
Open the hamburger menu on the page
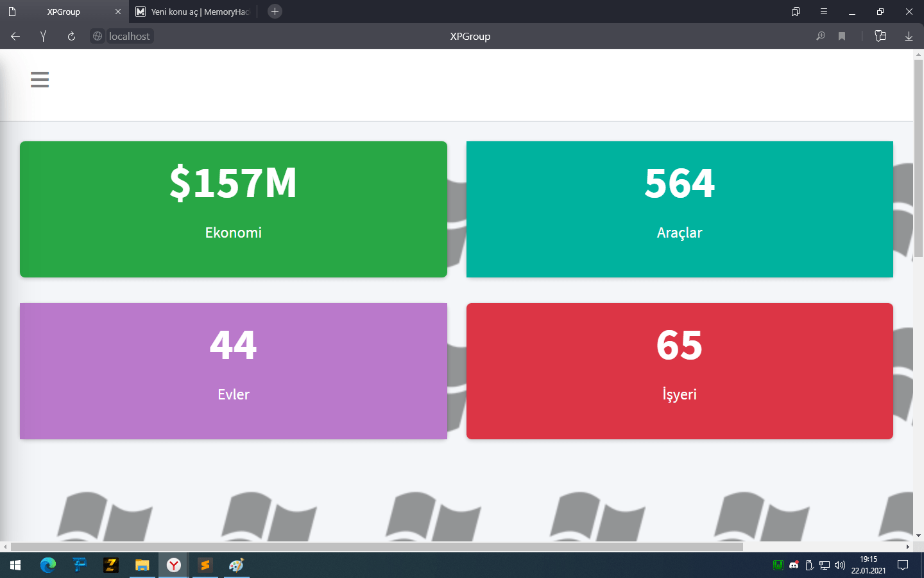click(x=40, y=80)
